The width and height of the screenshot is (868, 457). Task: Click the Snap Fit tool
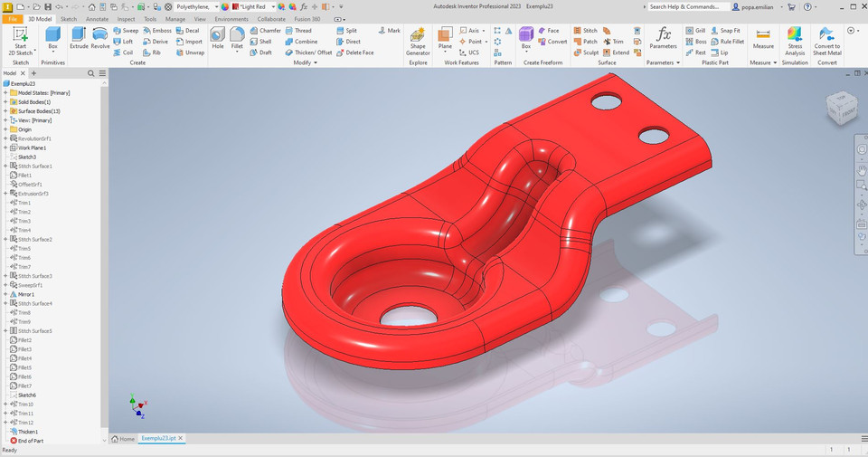[726, 31]
